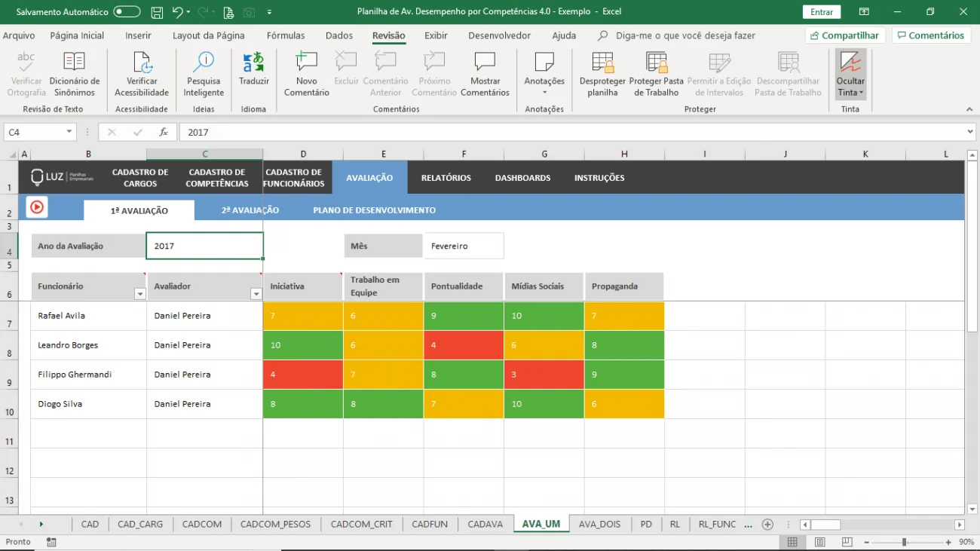
Task: Click Desproteger planilha icon
Action: (x=602, y=74)
